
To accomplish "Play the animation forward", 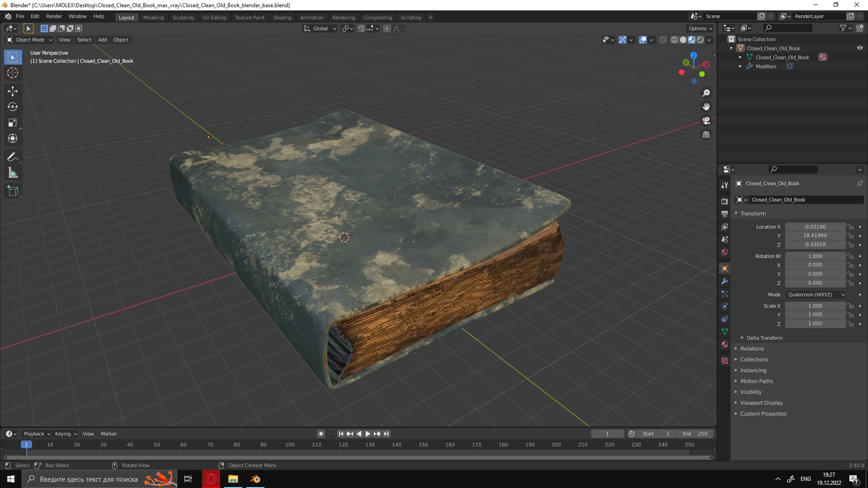I will pyautogui.click(x=368, y=434).
